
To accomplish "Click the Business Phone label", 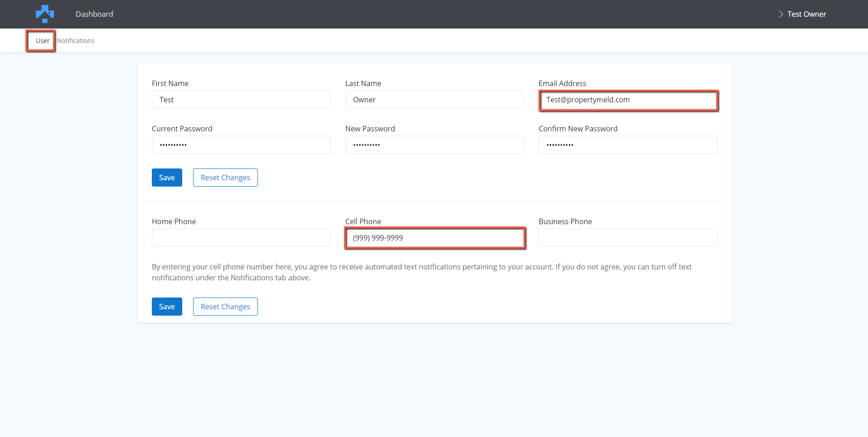I will pyautogui.click(x=565, y=221).
